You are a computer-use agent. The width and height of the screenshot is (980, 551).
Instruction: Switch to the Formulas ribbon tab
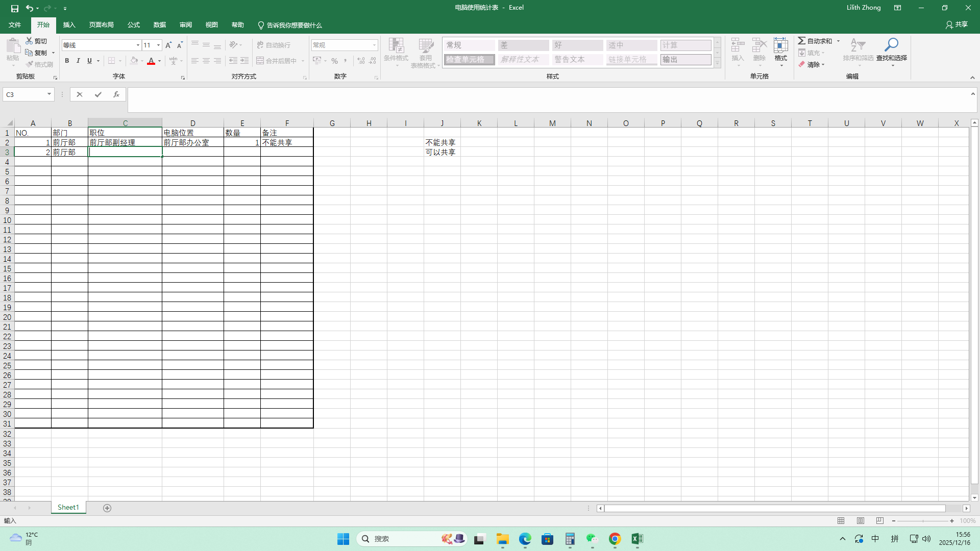134,25
